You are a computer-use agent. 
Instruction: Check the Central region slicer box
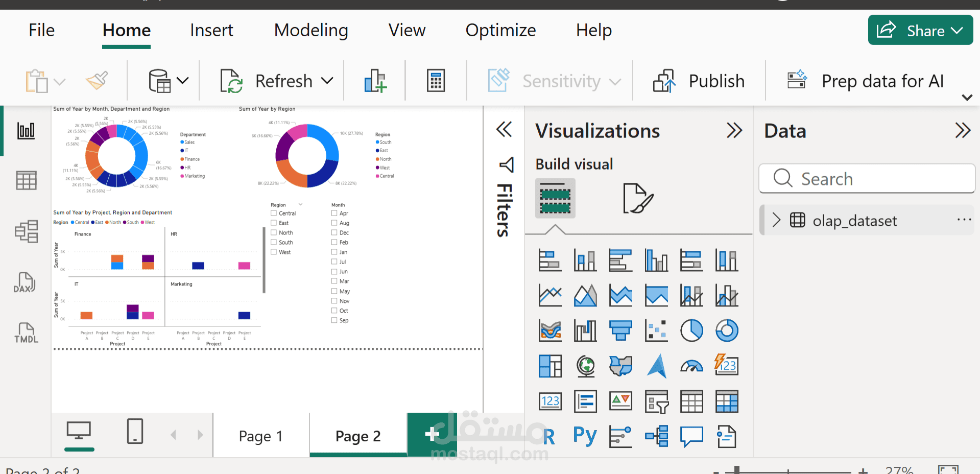pyautogui.click(x=274, y=214)
